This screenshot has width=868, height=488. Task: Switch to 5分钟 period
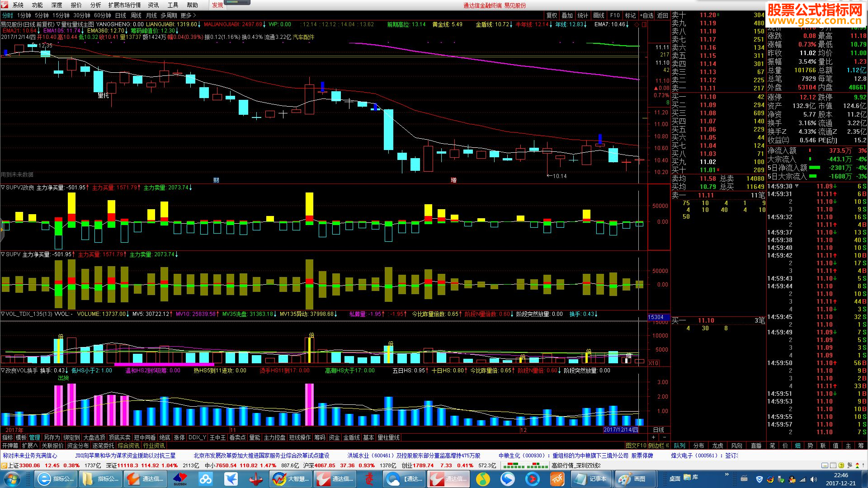(42, 15)
